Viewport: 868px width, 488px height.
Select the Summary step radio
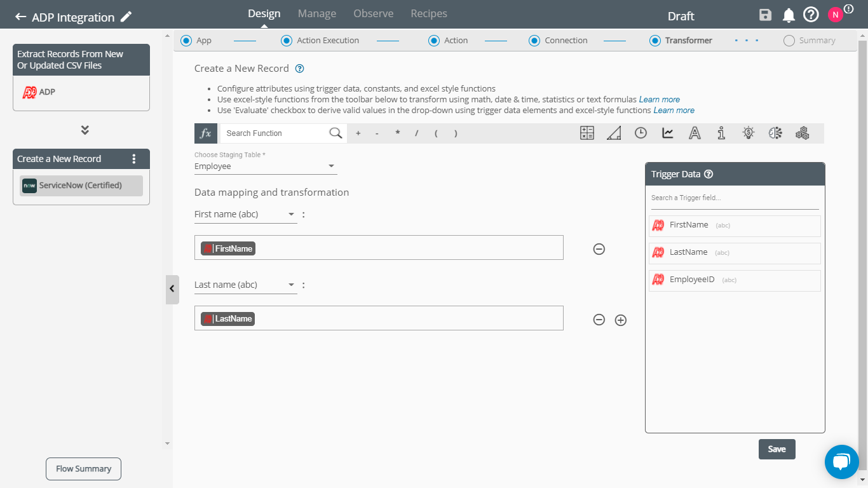point(789,41)
